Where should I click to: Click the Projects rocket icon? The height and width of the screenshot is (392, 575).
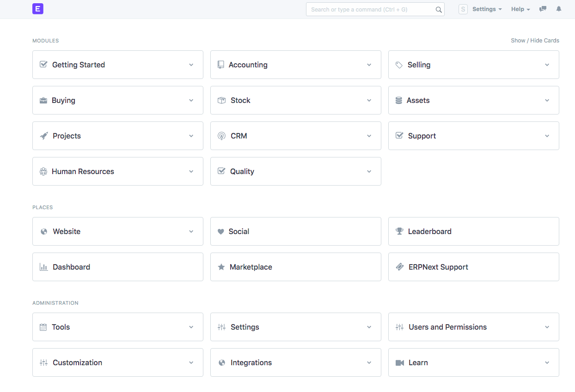tap(44, 136)
